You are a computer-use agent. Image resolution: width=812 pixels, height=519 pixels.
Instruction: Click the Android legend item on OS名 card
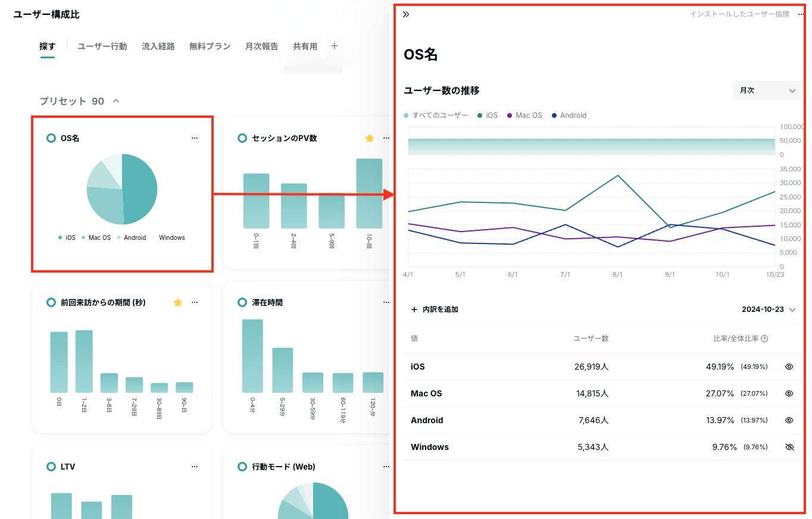[x=132, y=237]
